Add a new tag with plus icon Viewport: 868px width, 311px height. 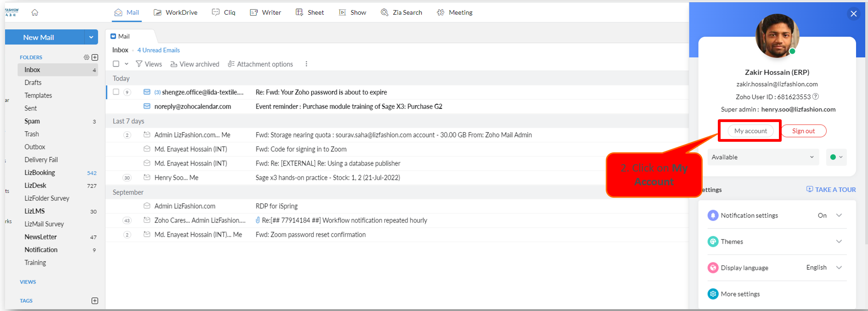(95, 301)
